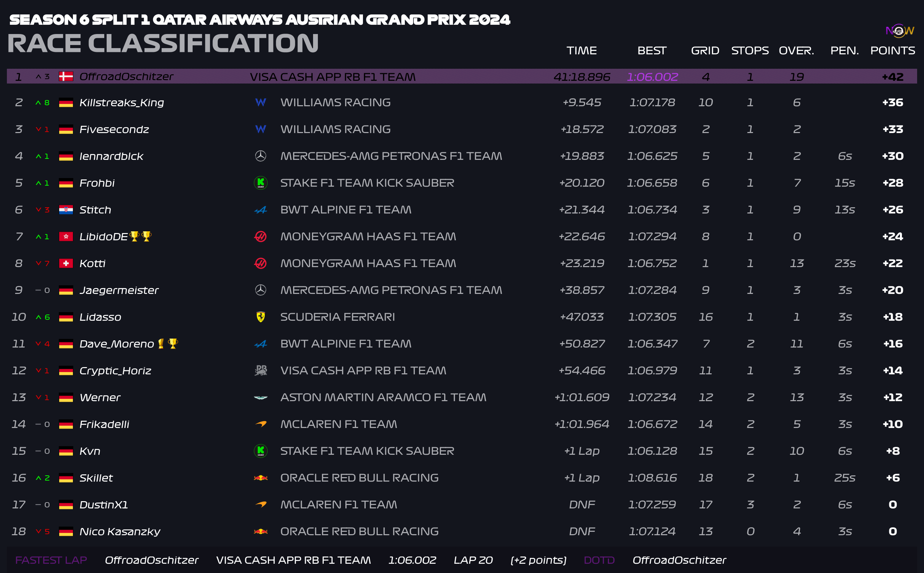Click the +1 Lap time for Skillet

click(582, 478)
